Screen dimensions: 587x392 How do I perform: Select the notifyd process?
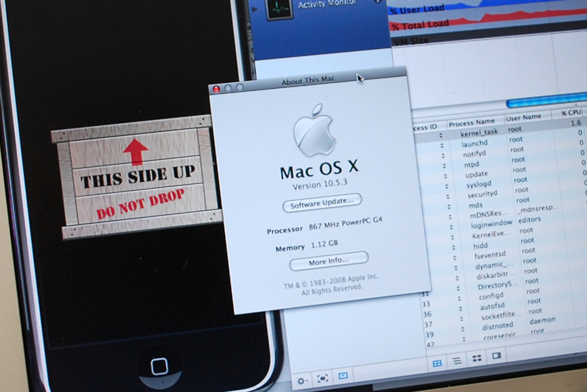(x=474, y=154)
